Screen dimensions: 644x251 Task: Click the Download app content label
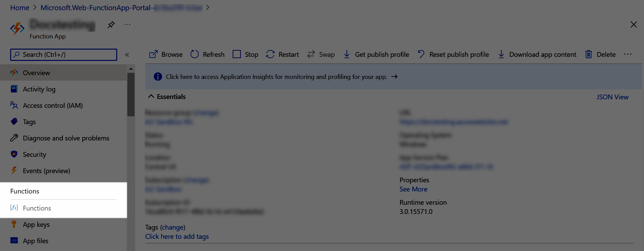coord(543,54)
